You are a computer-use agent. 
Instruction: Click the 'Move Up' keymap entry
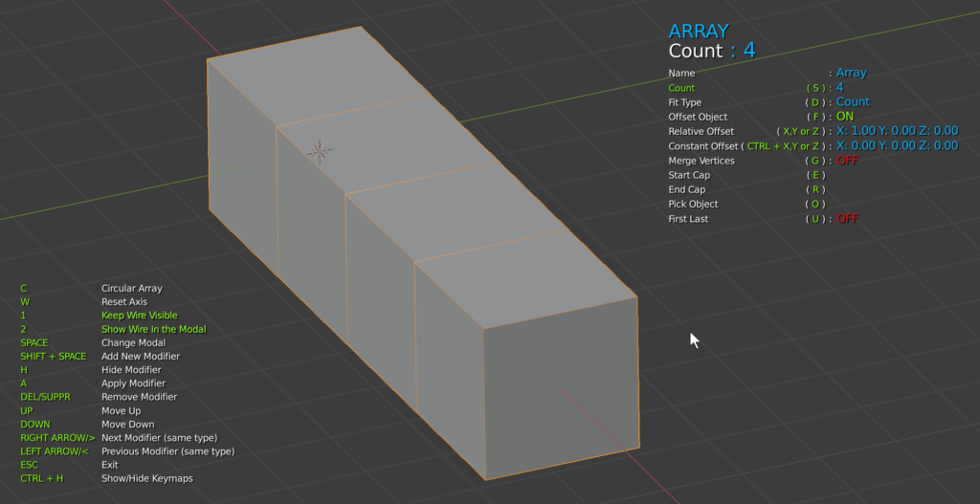122,411
